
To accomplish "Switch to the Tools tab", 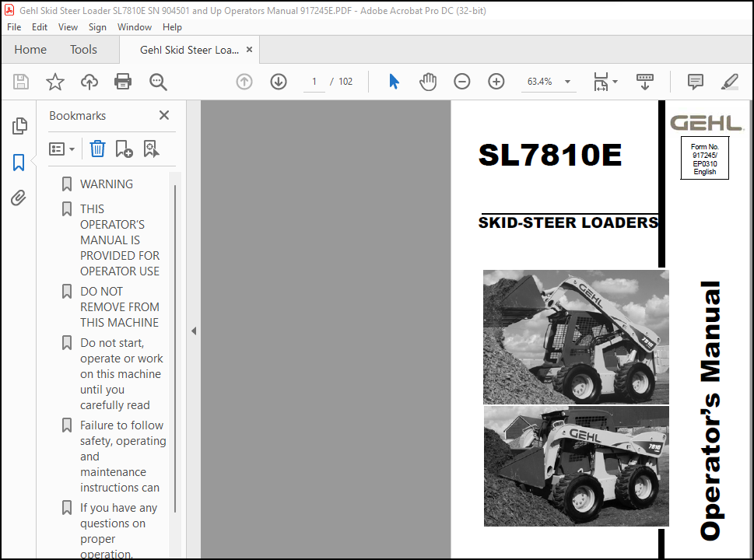I will click(x=83, y=50).
